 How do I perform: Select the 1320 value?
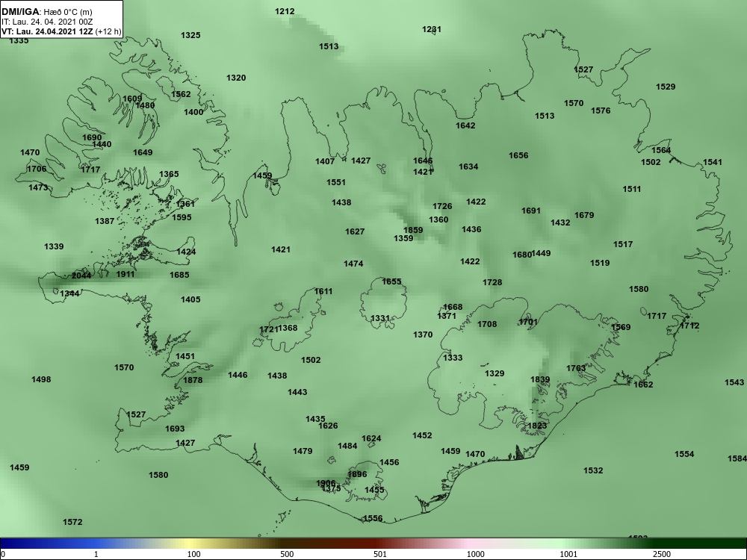click(236, 78)
